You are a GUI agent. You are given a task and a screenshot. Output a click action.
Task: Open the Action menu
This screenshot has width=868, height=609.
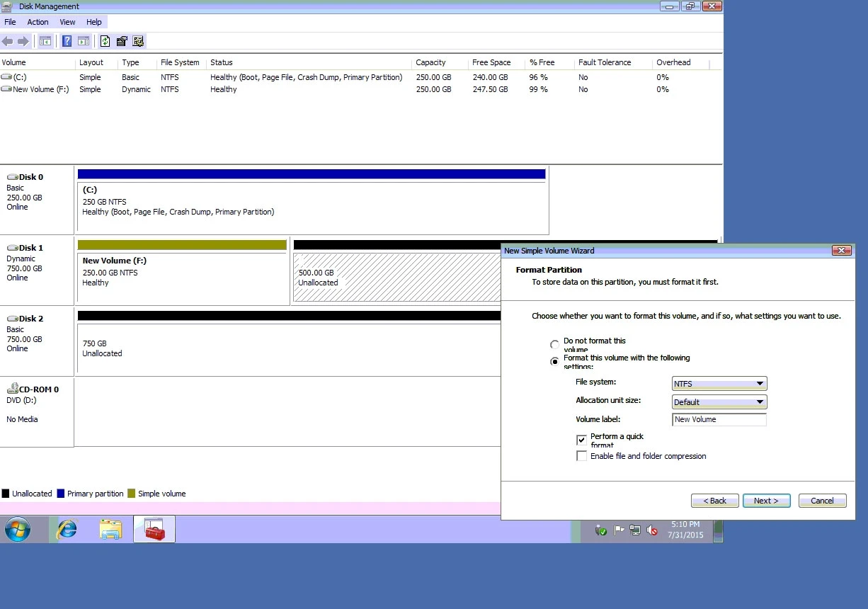(38, 22)
